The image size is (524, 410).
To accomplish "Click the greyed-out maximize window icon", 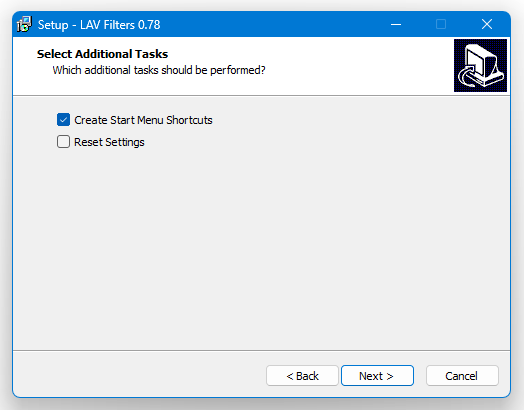I will [x=441, y=24].
